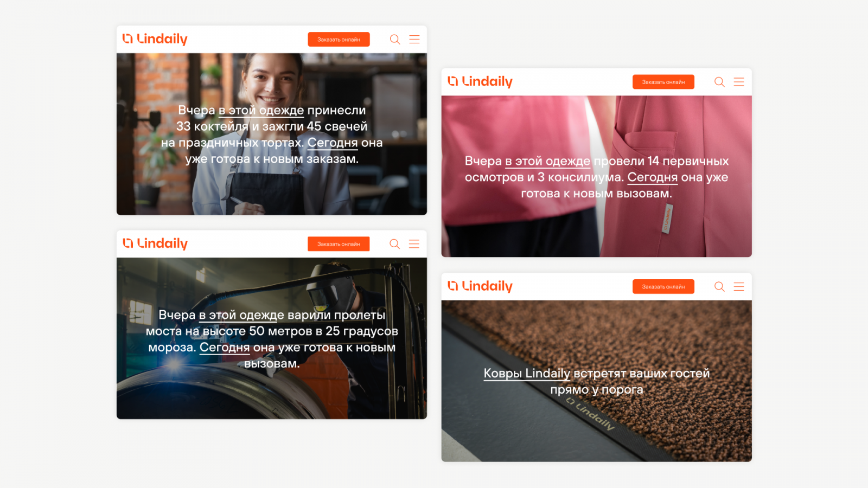Click 'Заказать онлайн' button above welder photo
This screenshot has height=488, width=868.
(339, 244)
